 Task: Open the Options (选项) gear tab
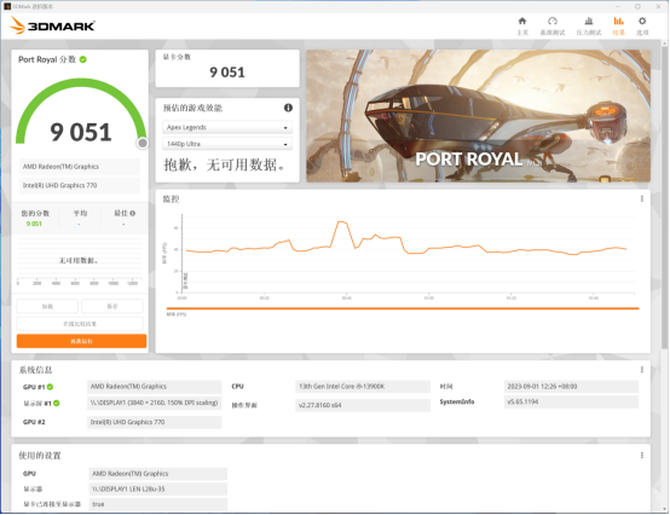click(642, 26)
